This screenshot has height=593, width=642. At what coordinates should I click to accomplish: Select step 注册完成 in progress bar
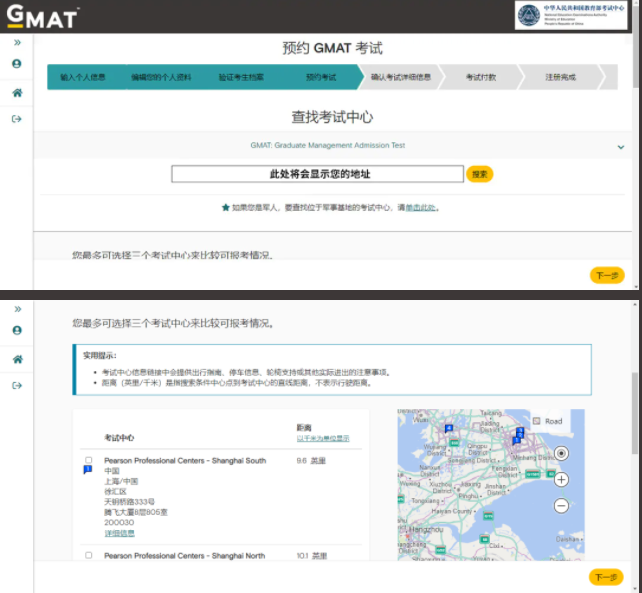pos(561,77)
